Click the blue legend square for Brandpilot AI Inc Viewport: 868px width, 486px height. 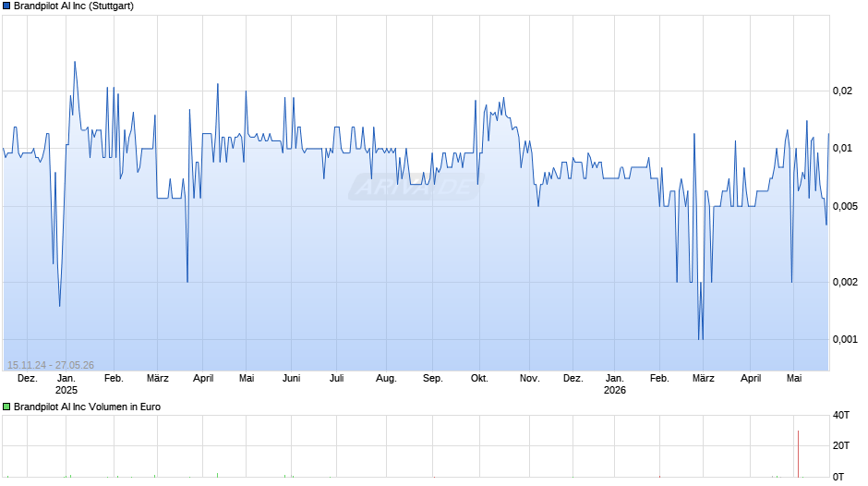6,6
